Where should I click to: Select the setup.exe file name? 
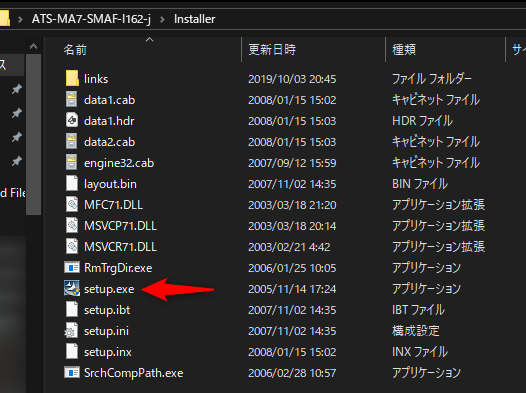[109, 289]
